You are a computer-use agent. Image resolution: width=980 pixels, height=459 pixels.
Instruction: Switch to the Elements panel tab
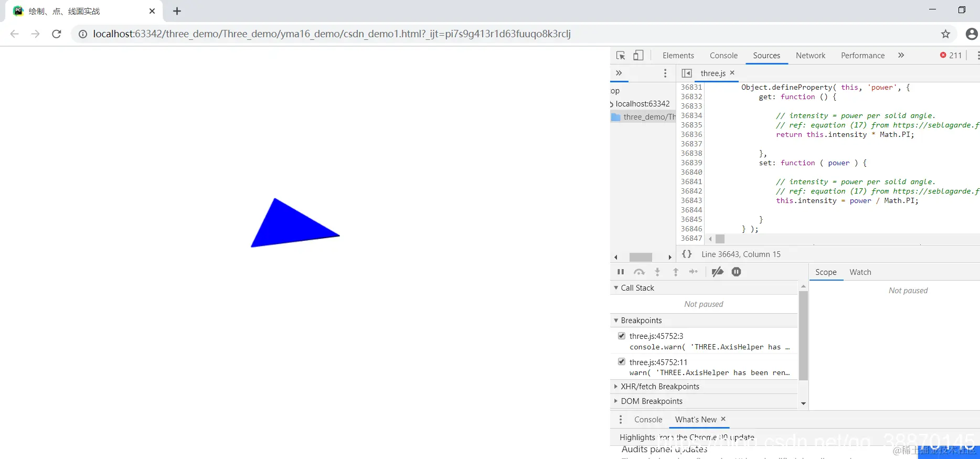coord(678,56)
